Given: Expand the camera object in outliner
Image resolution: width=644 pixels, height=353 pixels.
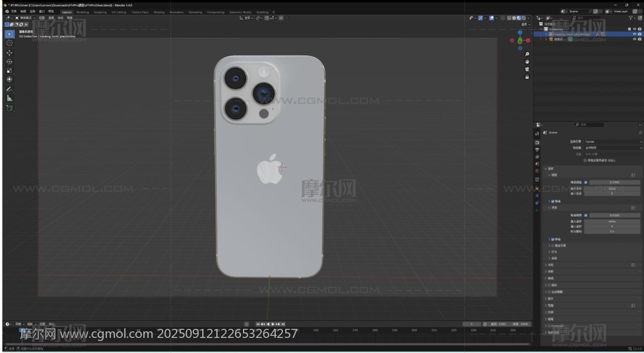Looking at the screenshot, I should click(x=546, y=39).
